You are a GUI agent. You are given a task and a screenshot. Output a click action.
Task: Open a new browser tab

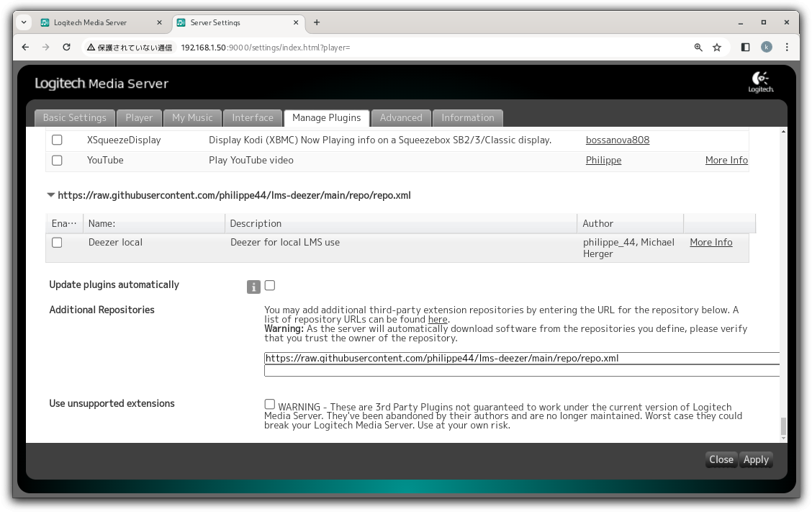(x=317, y=22)
